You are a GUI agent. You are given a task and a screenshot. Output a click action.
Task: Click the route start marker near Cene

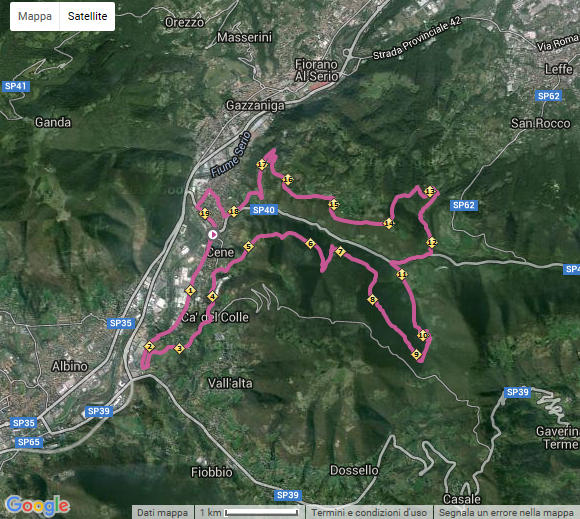(x=213, y=235)
